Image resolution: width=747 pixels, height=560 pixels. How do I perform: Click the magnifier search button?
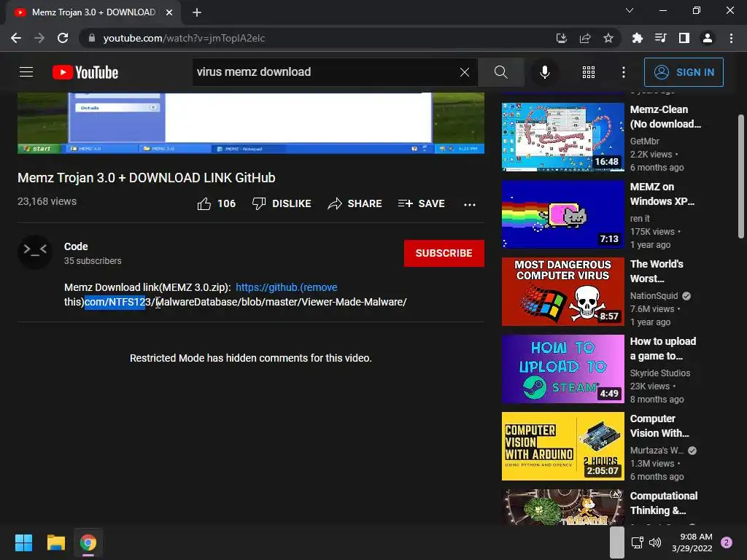tap(500, 72)
